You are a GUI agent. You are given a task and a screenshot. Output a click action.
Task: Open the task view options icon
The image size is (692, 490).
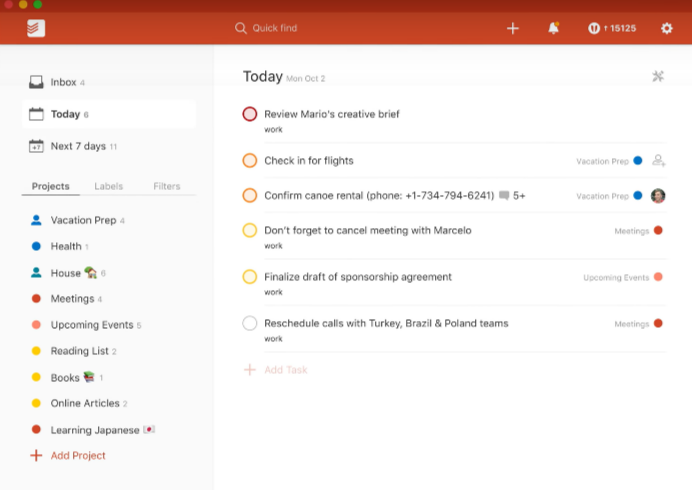coord(658,76)
